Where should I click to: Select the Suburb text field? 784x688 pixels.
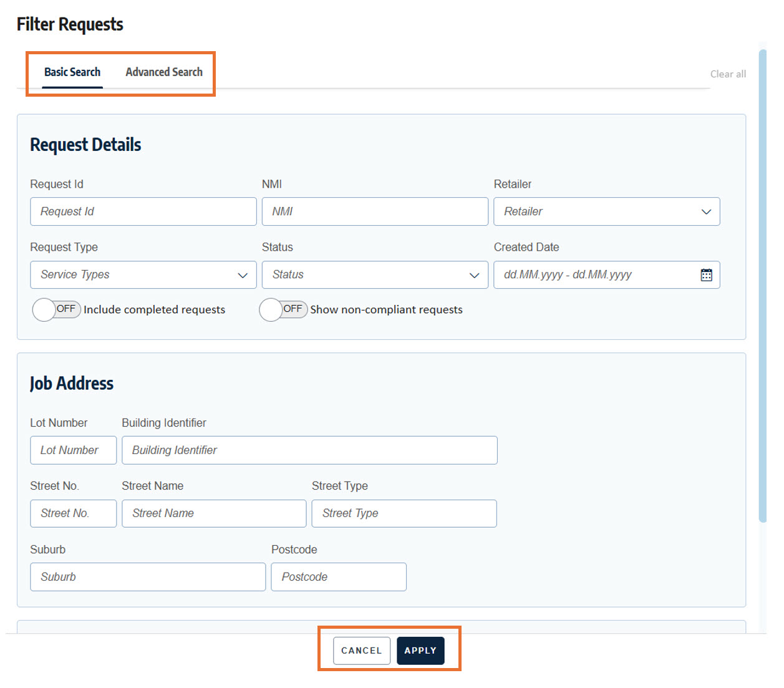pos(147,576)
